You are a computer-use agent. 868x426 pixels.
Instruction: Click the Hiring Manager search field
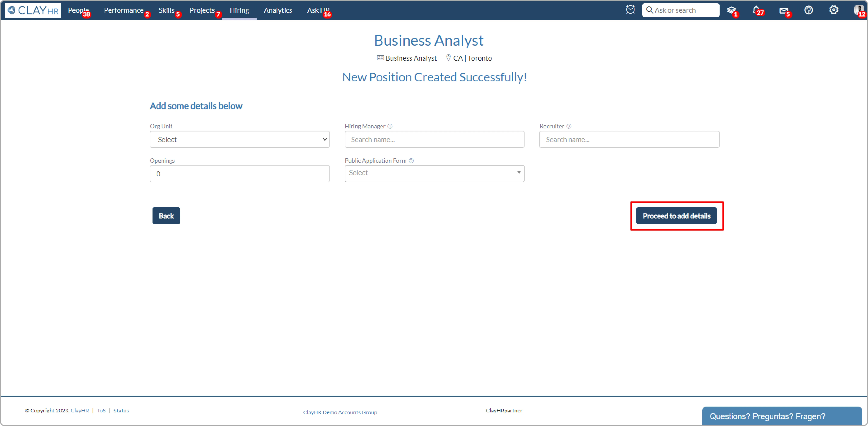click(434, 139)
